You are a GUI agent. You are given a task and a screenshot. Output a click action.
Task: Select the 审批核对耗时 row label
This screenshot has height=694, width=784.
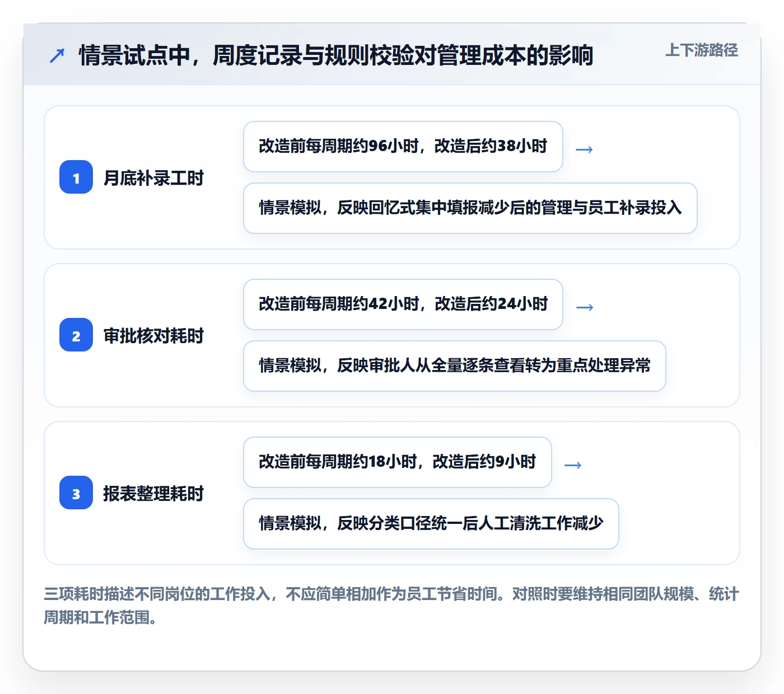(153, 336)
